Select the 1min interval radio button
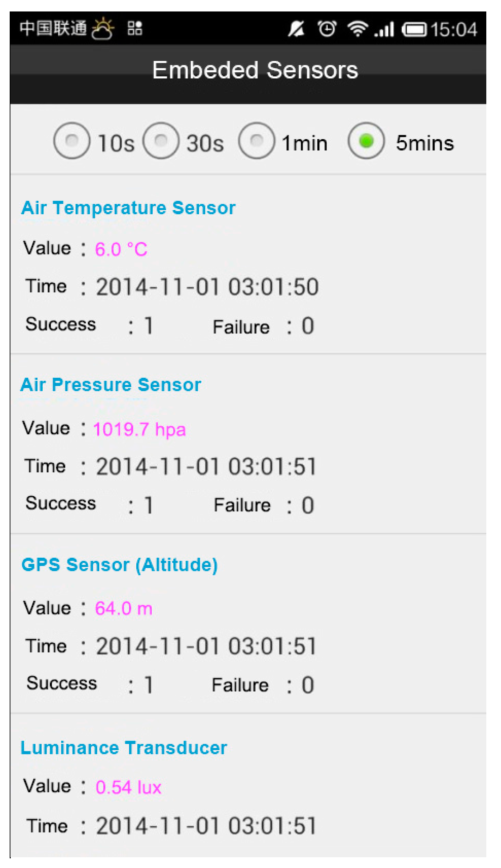 [257, 141]
